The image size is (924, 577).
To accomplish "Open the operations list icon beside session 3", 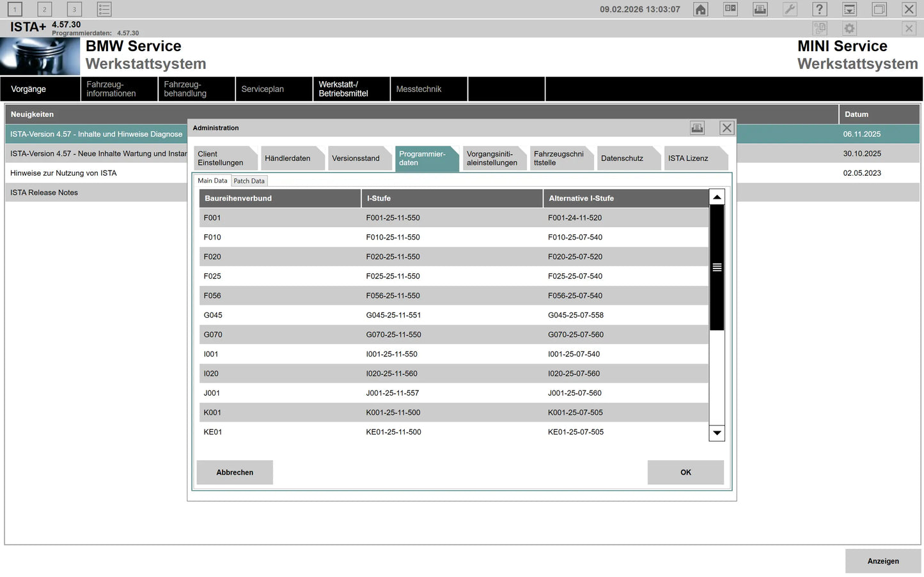I will (x=104, y=10).
